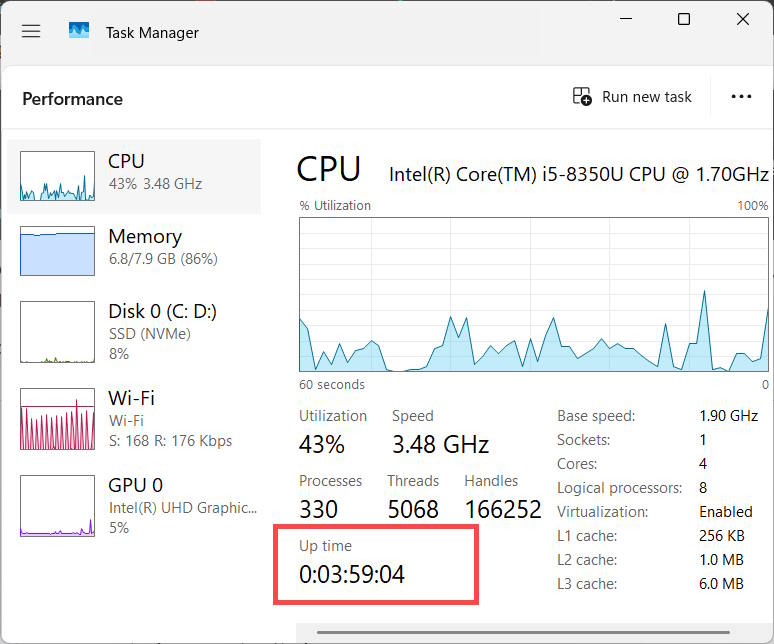Click the Handles count 166252
This screenshot has width=774, height=644.
[503, 509]
